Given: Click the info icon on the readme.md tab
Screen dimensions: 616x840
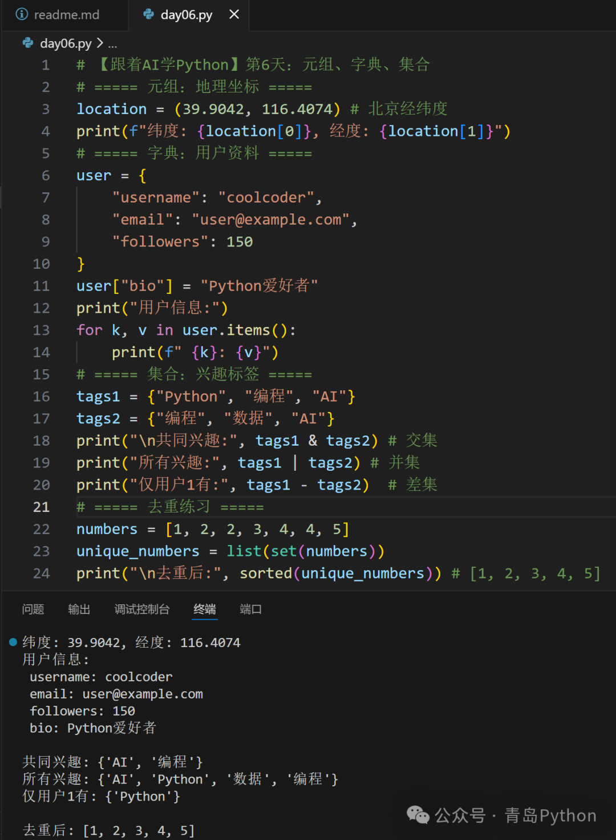Looking at the screenshot, I should (21, 15).
